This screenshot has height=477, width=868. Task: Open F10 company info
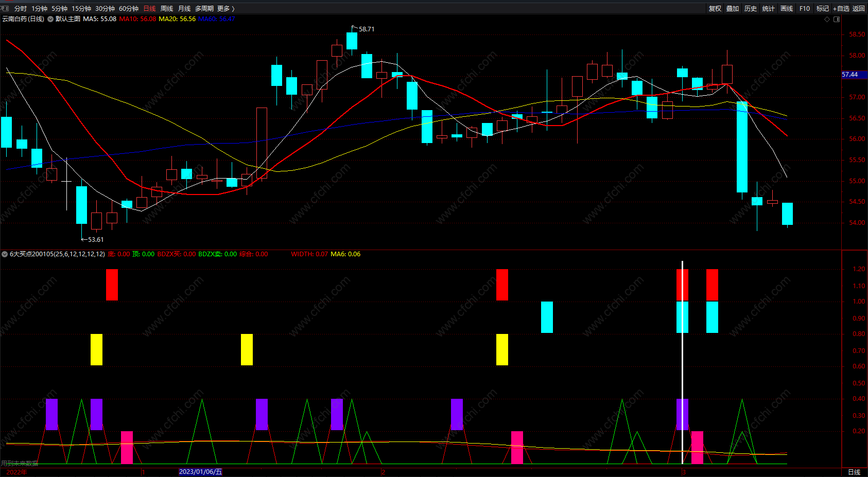pyautogui.click(x=805, y=9)
